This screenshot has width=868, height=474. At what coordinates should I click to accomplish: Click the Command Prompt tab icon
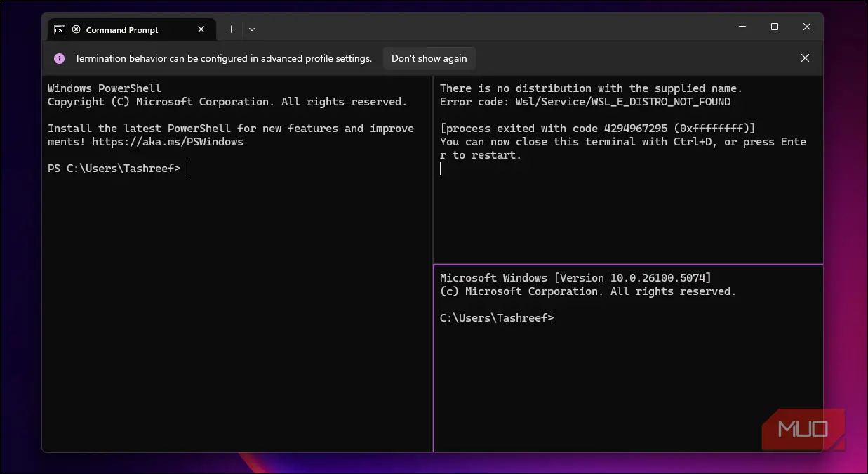pyautogui.click(x=60, y=29)
